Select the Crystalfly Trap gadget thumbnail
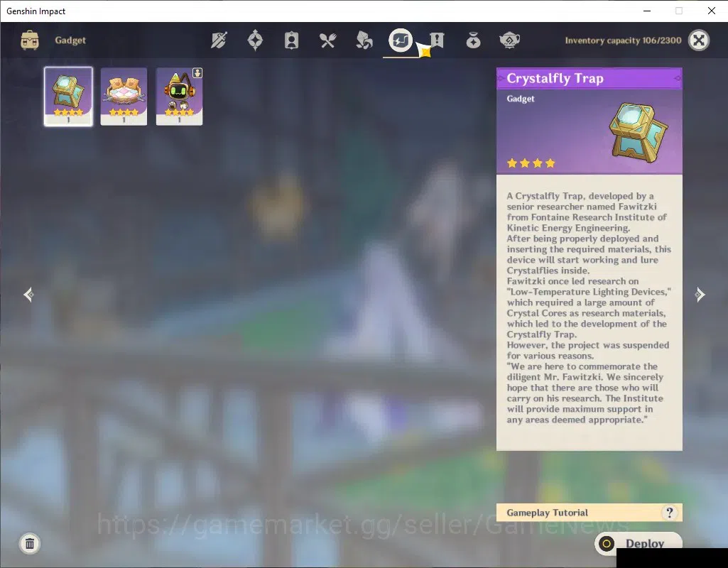This screenshot has width=728, height=568. [68, 97]
